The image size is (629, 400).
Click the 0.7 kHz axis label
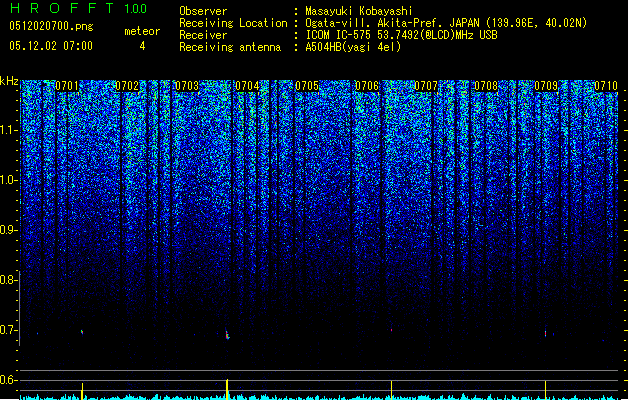[x=8, y=330]
